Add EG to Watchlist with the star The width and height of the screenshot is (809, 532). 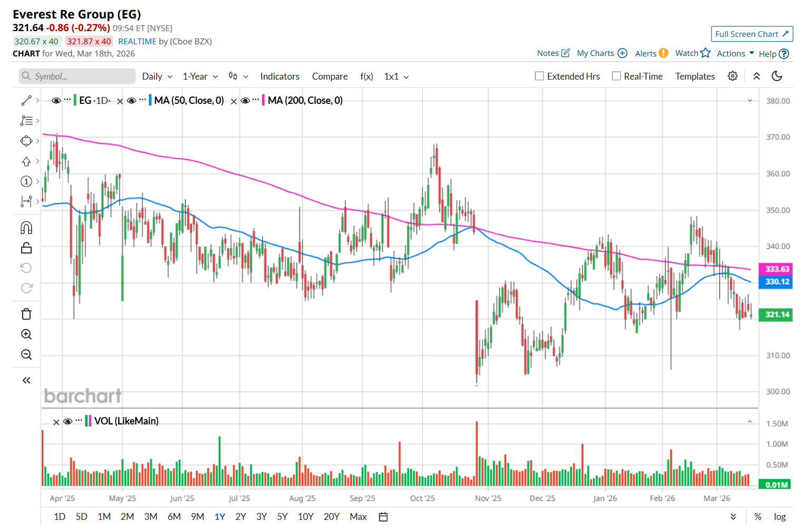click(x=705, y=53)
